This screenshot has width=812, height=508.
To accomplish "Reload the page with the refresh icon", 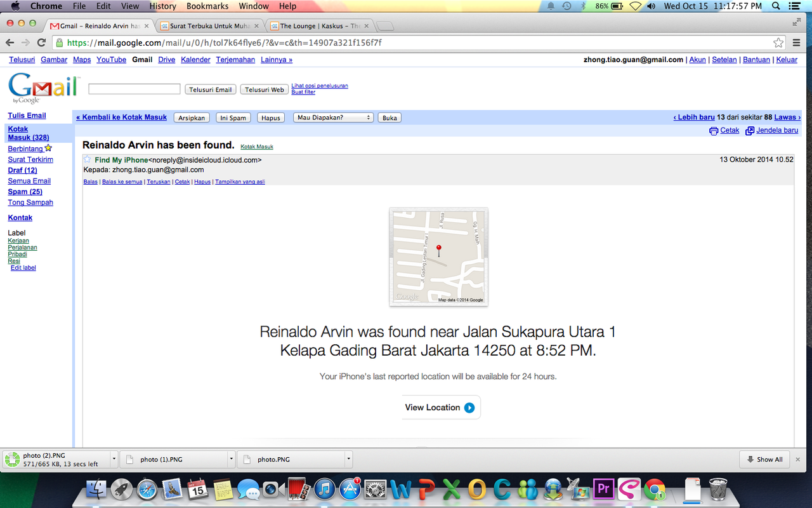I will click(41, 43).
